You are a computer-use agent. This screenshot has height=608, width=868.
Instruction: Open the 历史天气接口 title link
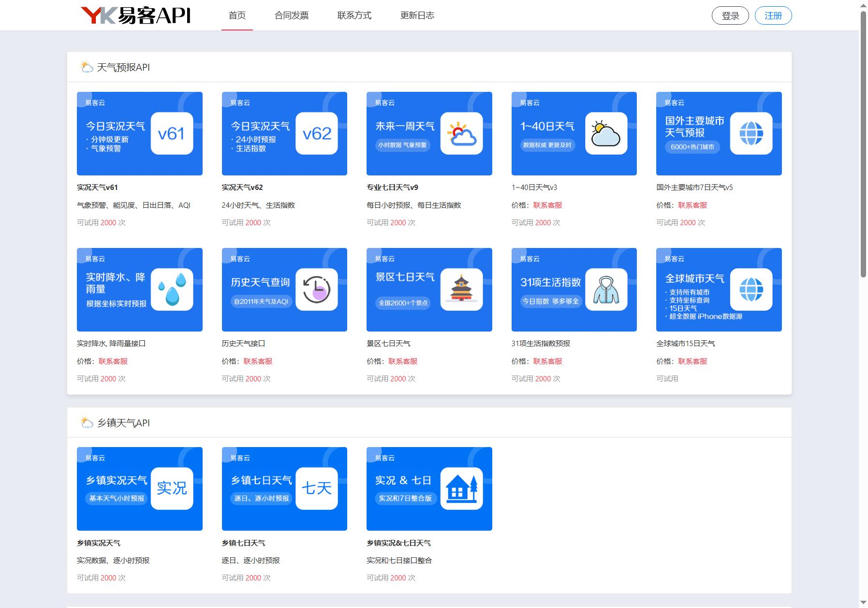click(243, 344)
